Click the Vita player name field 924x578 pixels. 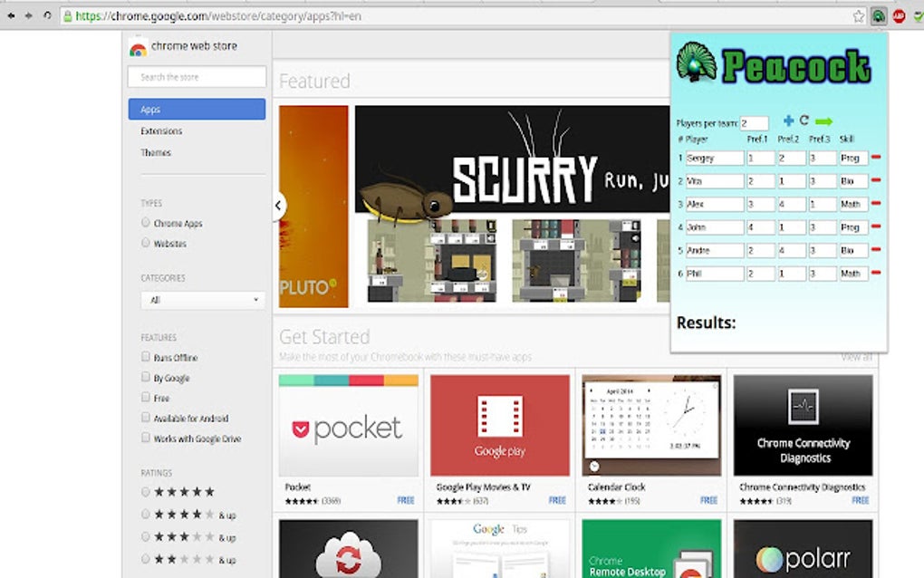pyautogui.click(x=714, y=181)
